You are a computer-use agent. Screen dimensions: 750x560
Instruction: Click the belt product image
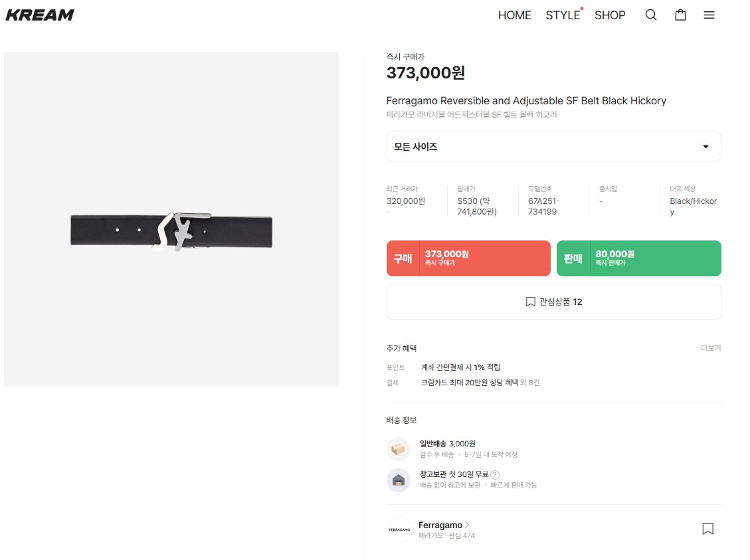(x=171, y=231)
